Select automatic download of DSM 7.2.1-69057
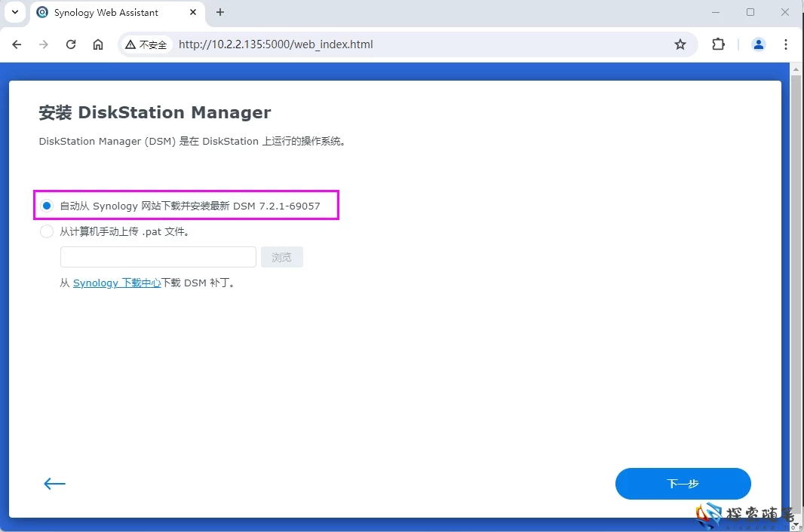The height and width of the screenshot is (532, 804). (48, 206)
